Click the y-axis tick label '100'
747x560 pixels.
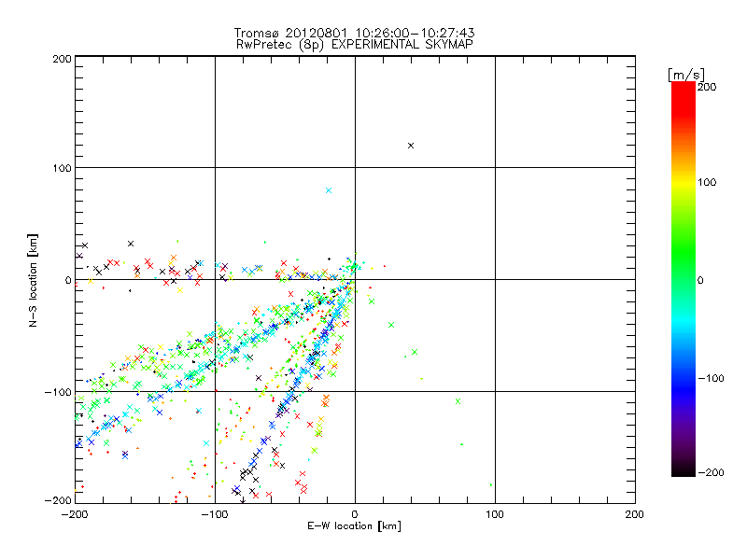click(62, 168)
